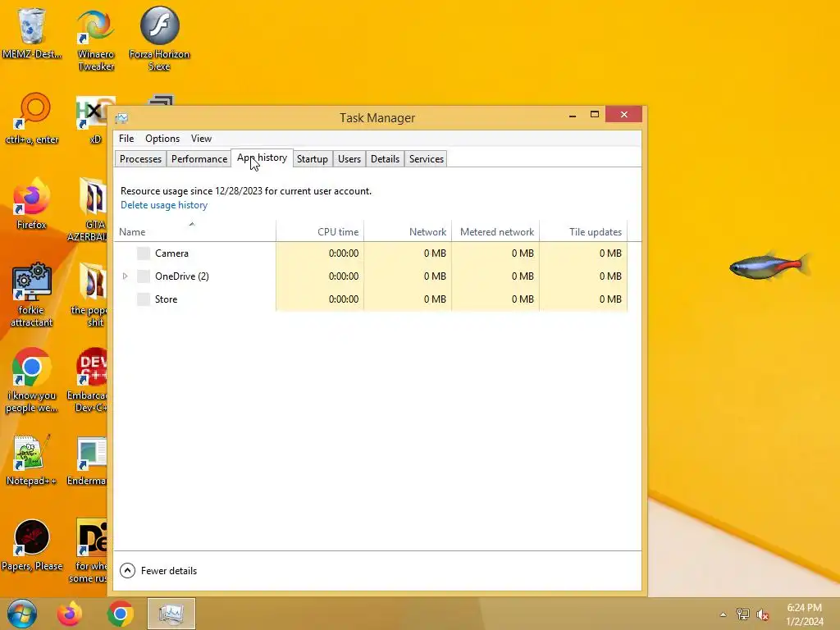840x630 pixels.
Task: Close the Task Manager window
Action: pyautogui.click(x=624, y=115)
